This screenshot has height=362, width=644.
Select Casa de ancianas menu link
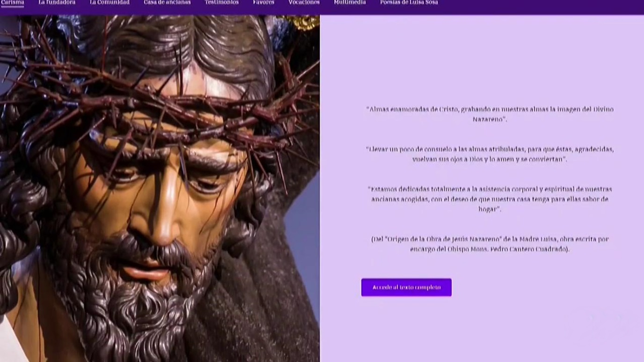pyautogui.click(x=167, y=2)
